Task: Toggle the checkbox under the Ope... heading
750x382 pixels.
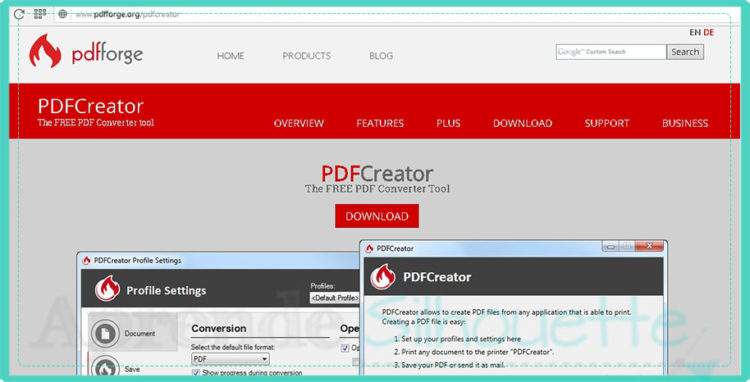Action: (345, 348)
